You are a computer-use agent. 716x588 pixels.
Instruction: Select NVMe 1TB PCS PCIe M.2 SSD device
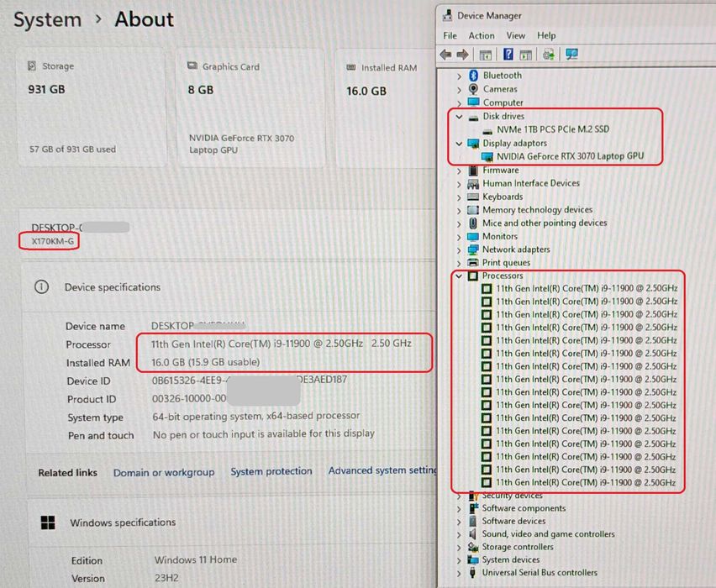(x=552, y=129)
